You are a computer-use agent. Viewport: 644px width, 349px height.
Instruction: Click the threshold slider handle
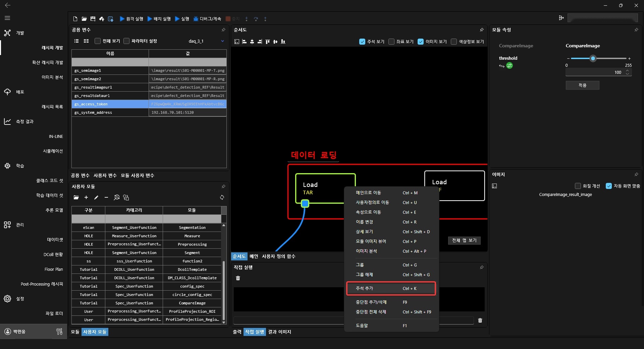pos(593,58)
